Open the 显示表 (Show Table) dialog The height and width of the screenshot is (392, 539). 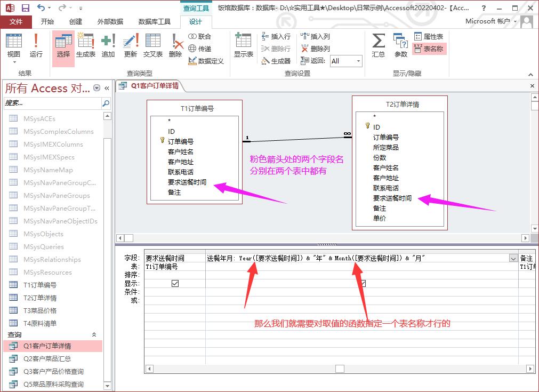click(x=243, y=45)
